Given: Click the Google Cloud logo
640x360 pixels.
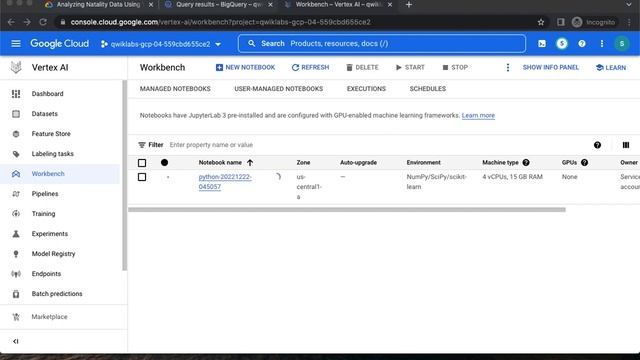Looking at the screenshot, I should (x=60, y=44).
